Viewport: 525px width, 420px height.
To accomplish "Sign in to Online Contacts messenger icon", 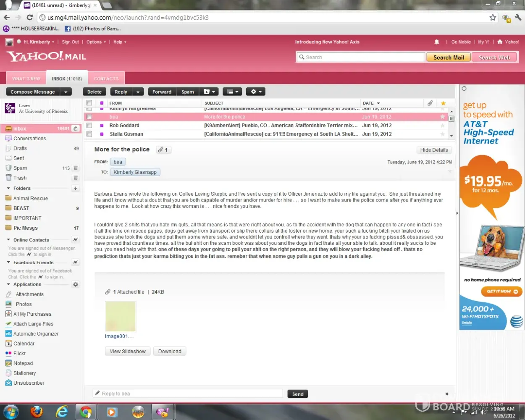I will (x=75, y=240).
